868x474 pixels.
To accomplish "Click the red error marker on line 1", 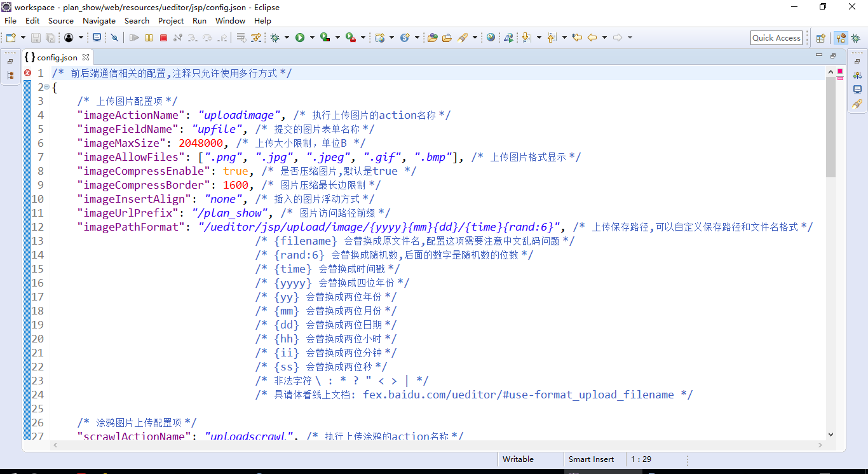I will coord(27,73).
